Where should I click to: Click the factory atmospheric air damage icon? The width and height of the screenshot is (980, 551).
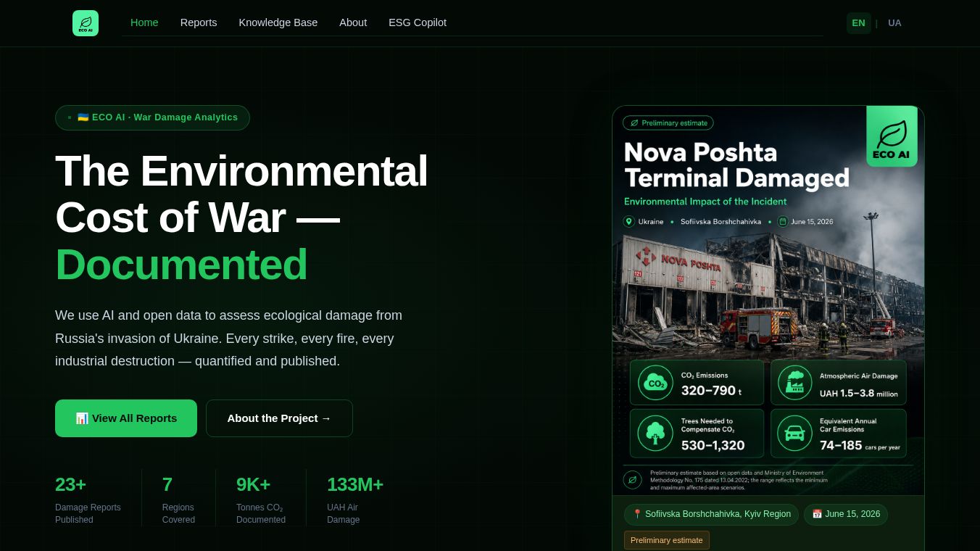point(795,383)
